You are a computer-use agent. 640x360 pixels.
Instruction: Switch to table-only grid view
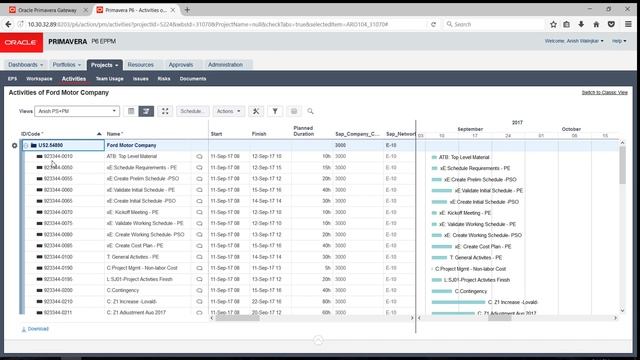click(x=131, y=111)
